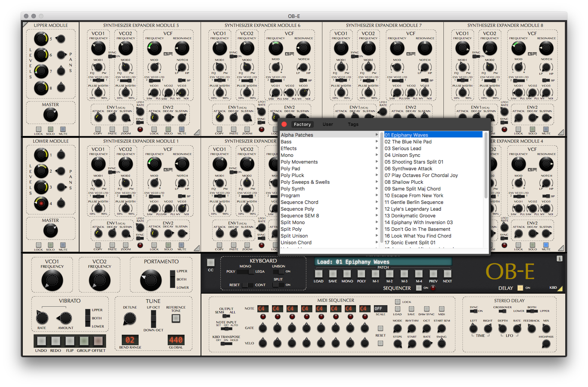Toggle the Keyboard Unison ON switch
The image size is (588, 387).
tap(279, 272)
